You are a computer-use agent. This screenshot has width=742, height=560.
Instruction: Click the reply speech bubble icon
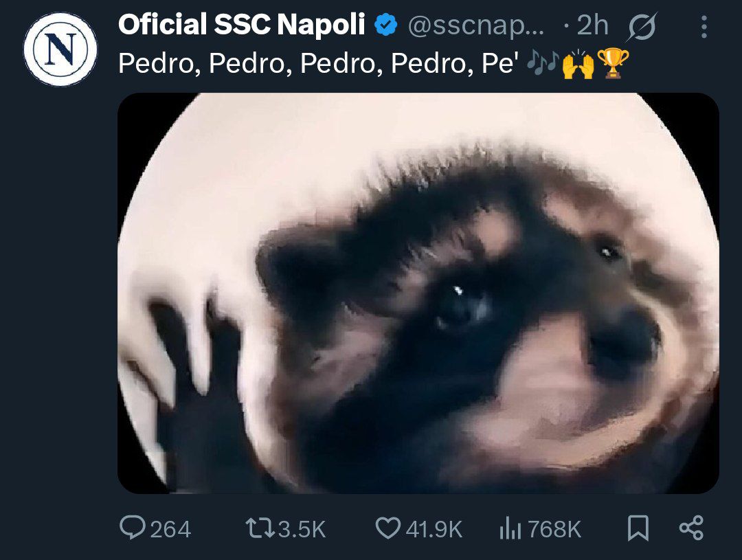click(x=132, y=528)
